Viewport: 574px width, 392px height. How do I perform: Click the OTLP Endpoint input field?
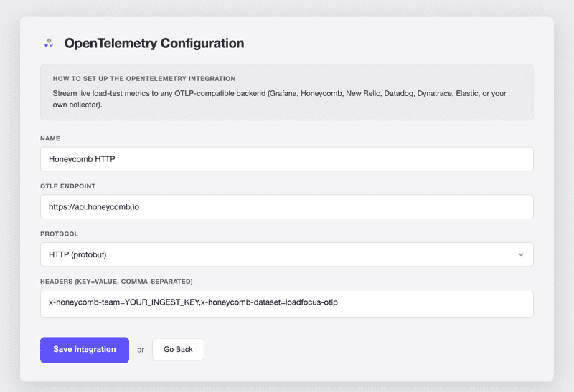pos(286,207)
